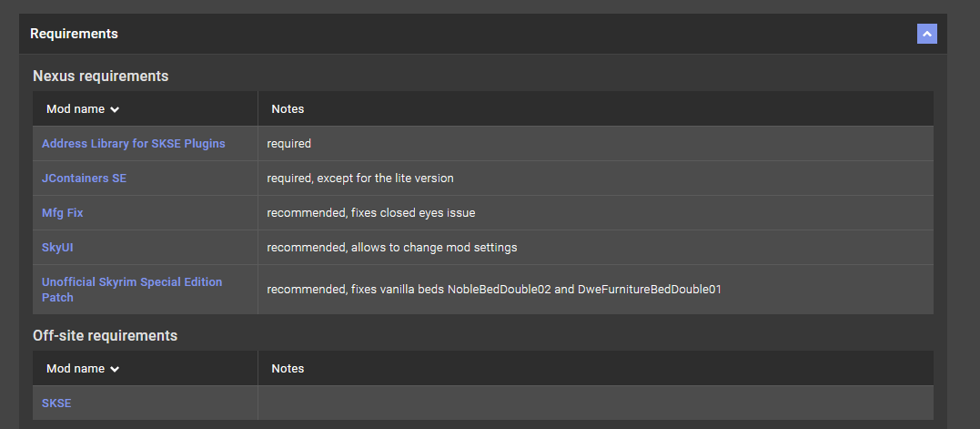
Task: Click the empty Notes cell beside SKSE
Action: (595, 403)
